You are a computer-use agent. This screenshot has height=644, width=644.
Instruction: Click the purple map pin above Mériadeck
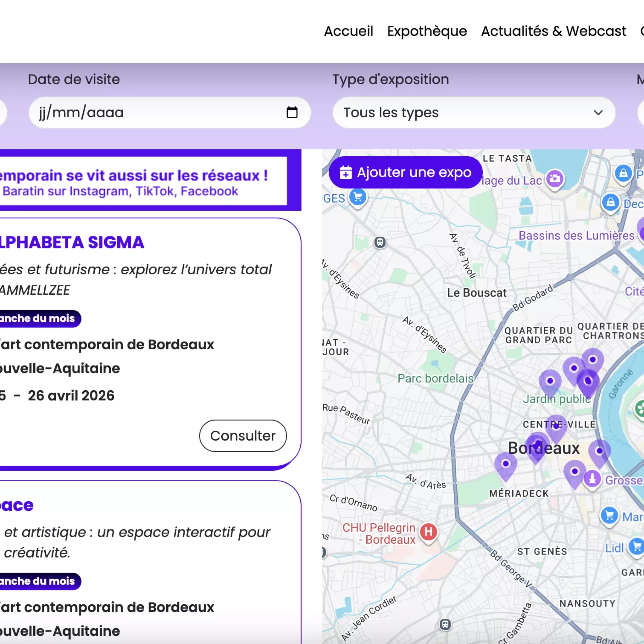point(505,464)
